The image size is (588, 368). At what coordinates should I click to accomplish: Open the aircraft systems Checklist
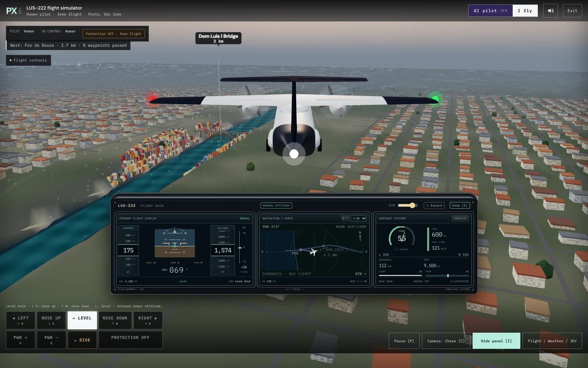pos(460,218)
